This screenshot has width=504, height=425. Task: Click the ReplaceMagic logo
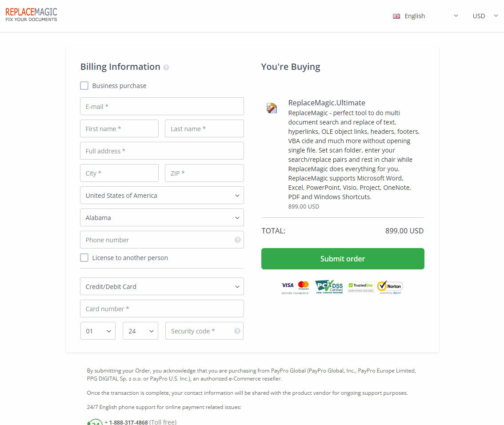click(x=31, y=15)
